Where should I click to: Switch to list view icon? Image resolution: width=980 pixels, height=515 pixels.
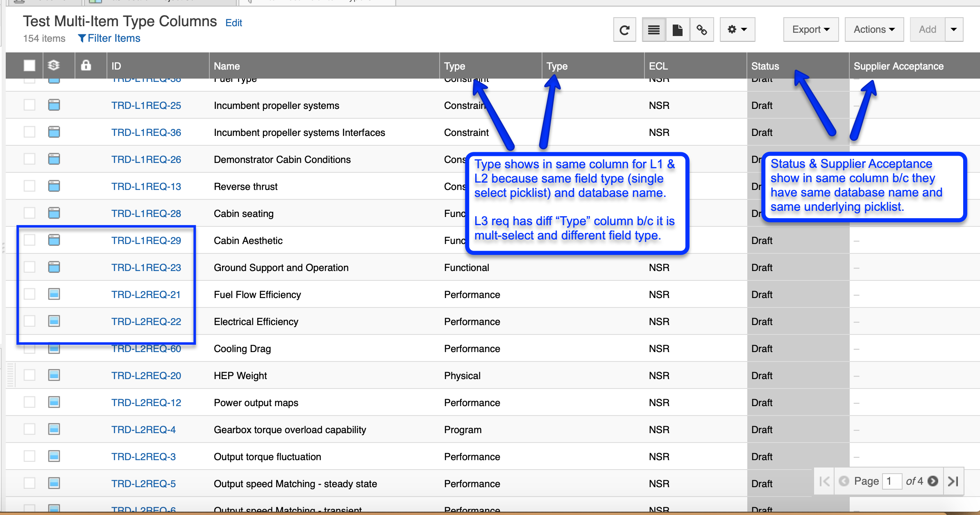[654, 30]
